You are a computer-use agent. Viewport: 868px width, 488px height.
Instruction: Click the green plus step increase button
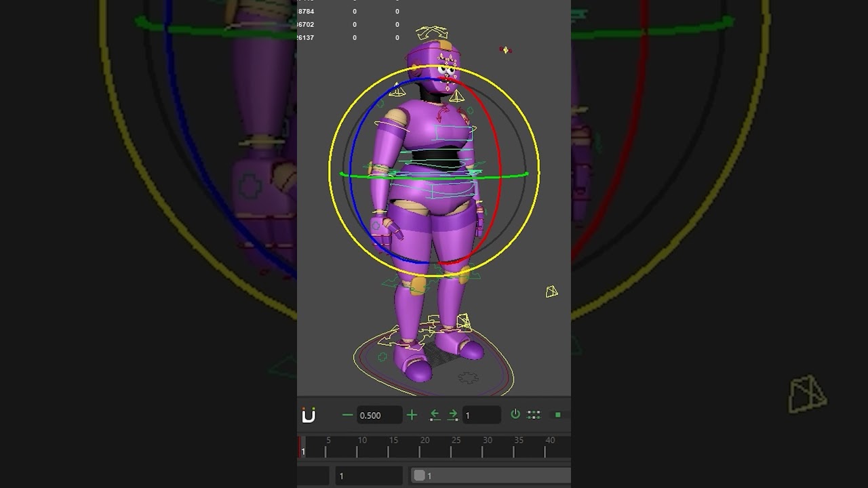412,415
